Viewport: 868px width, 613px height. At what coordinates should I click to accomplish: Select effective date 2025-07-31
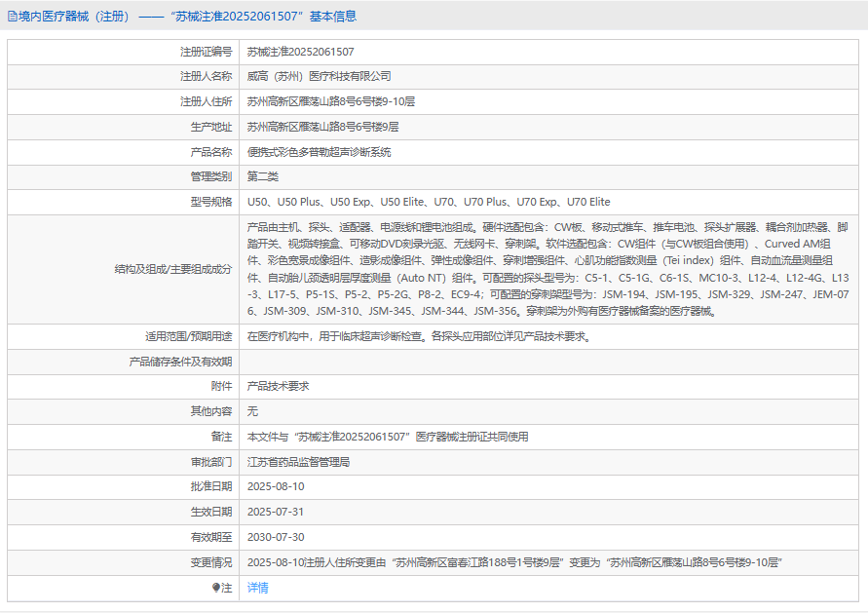tap(276, 513)
